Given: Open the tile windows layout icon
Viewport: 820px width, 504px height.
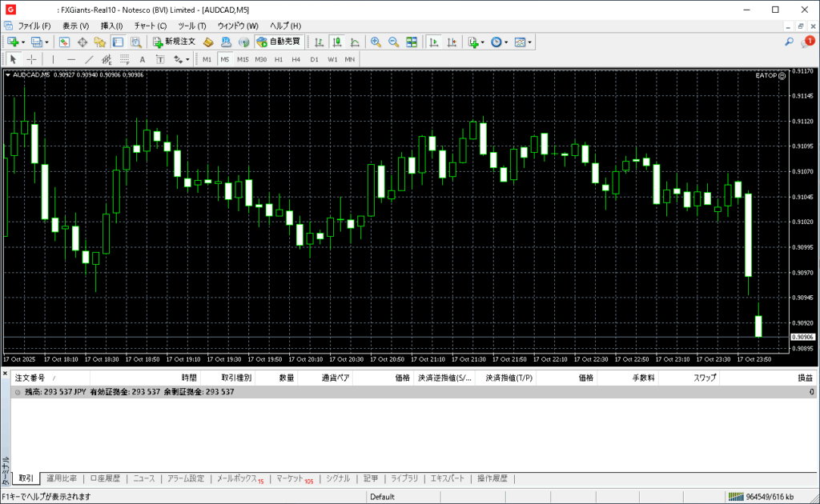Looking at the screenshot, I should pyautogui.click(x=412, y=42).
